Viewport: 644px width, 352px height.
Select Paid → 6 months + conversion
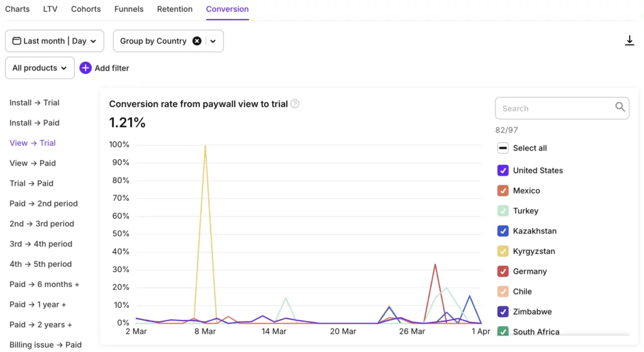tap(45, 284)
